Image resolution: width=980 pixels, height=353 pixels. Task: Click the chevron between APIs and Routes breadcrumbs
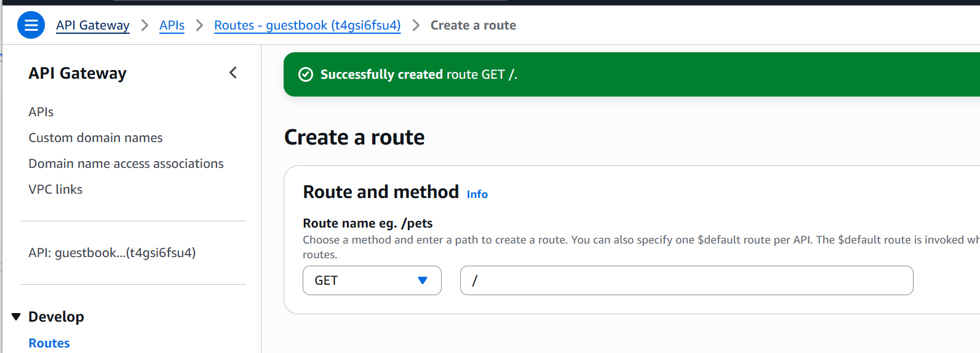click(x=199, y=25)
